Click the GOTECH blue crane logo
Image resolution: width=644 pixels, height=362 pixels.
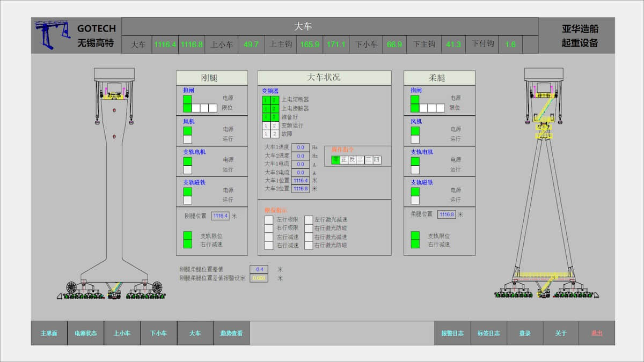[x=52, y=35]
